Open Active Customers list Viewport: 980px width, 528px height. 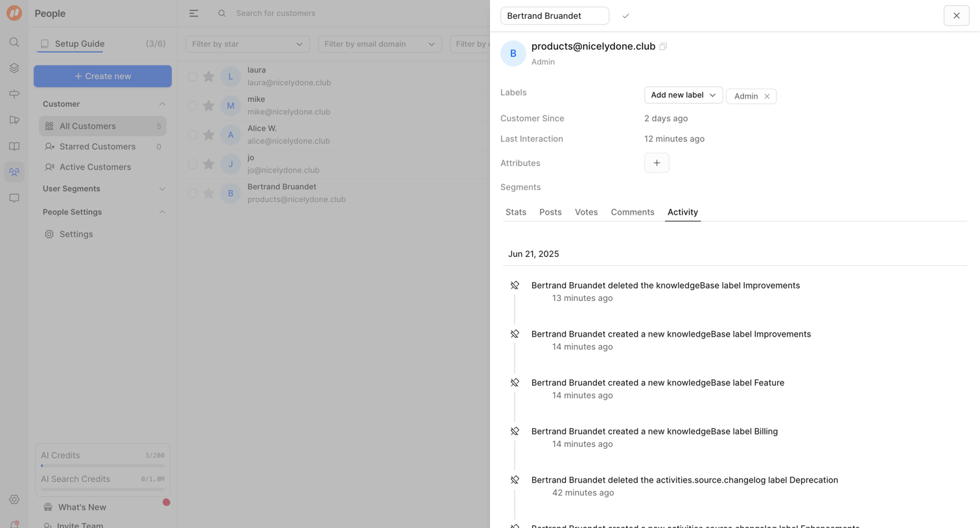(x=102, y=167)
